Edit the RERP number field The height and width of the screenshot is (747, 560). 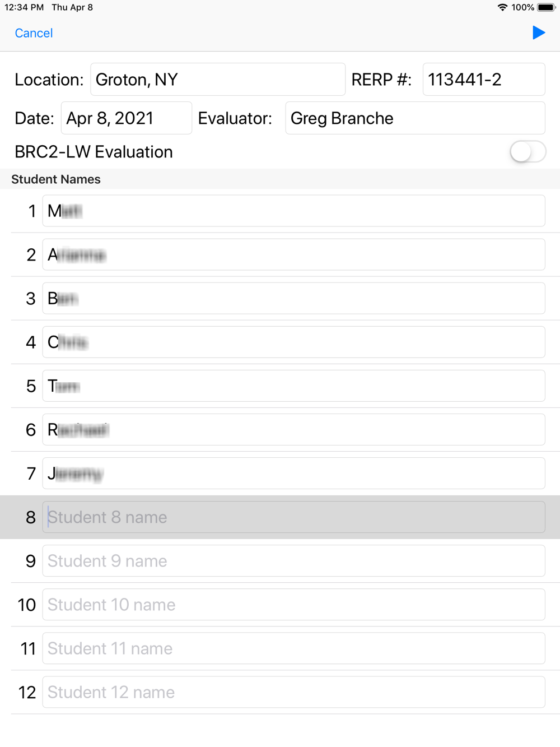click(484, 80)
